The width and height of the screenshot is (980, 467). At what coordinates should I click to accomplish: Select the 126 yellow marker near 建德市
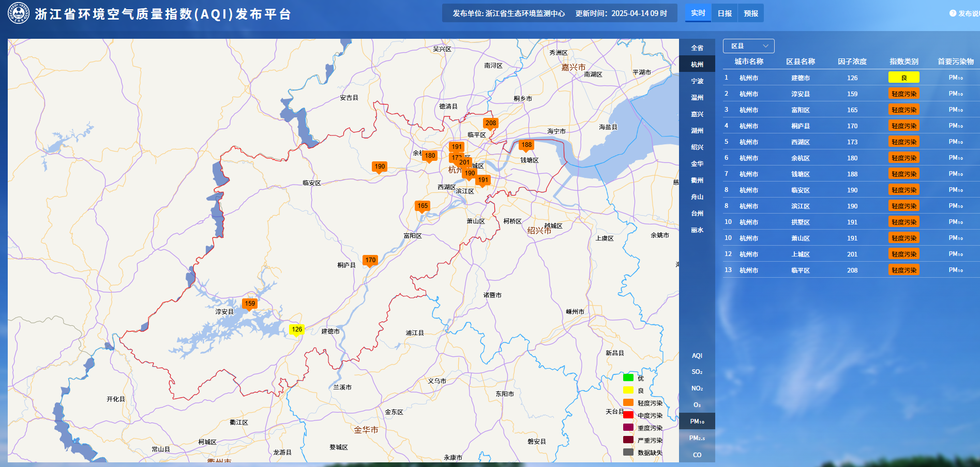(x=297, y=330)
